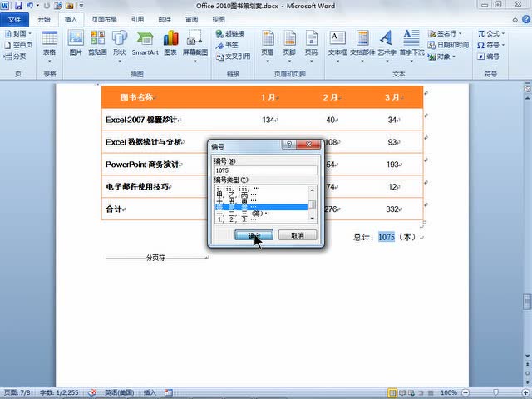The image size is (532, 399).
Task: Open Clip Art (剪贴画) pane
Action: point(97,44)
